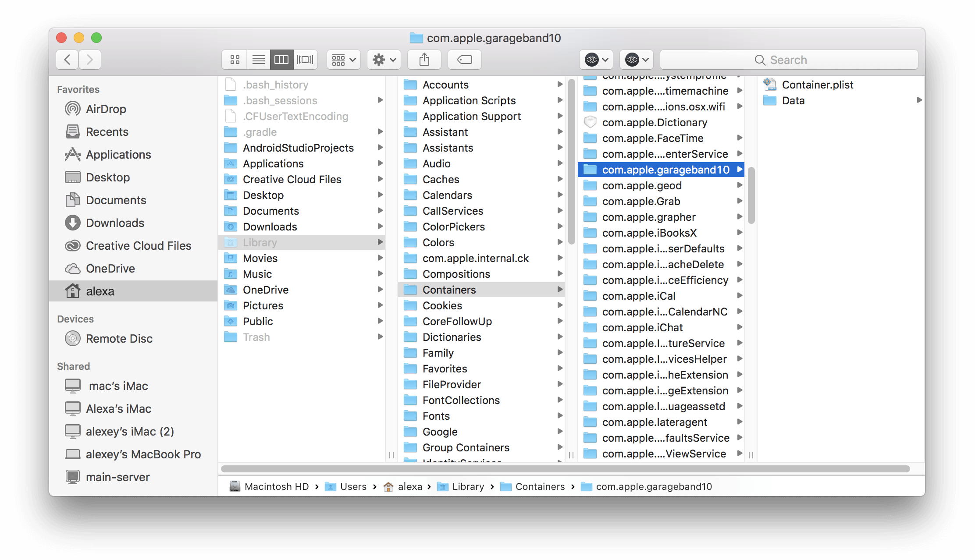This screenshot has width=975, height=560.
Task: Switch to icon view
Action: point(235,60)
